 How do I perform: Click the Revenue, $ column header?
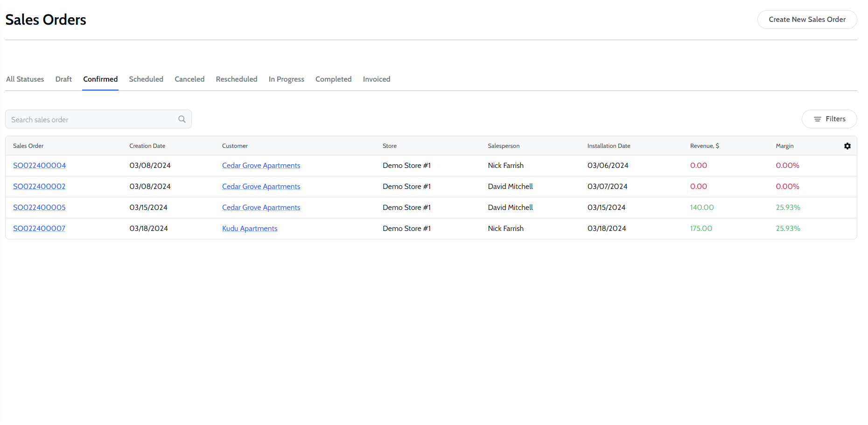(x=704, y=146)
